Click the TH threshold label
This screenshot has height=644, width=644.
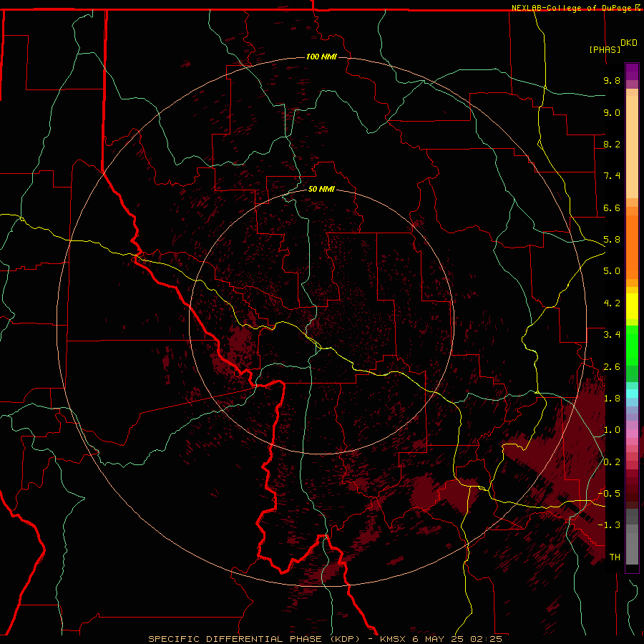point(615,557)
